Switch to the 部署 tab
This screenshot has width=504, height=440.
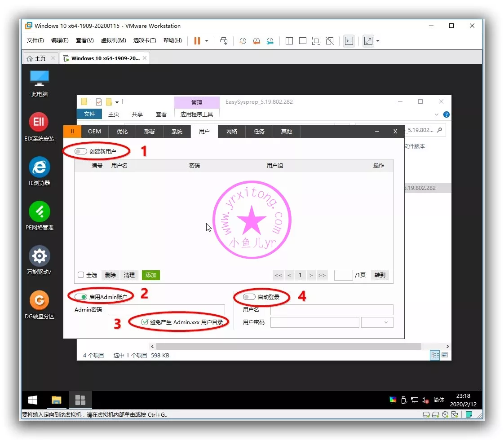click(x=150, y=132)
